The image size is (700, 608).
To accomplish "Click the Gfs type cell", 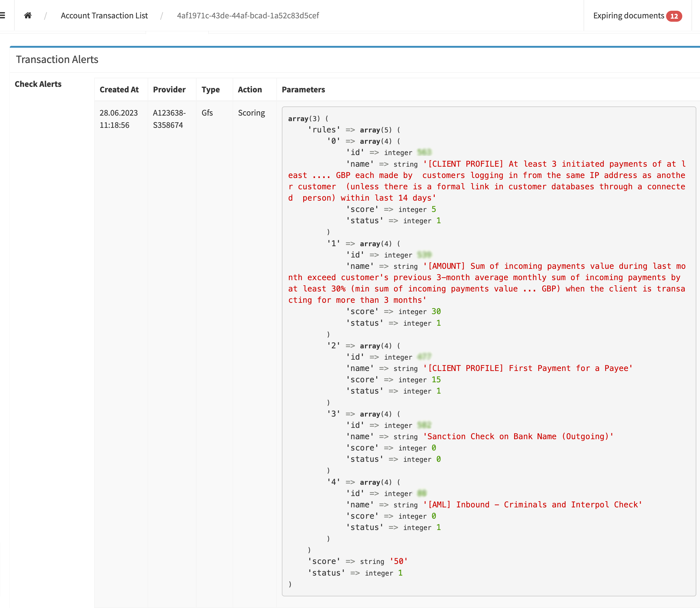I will (207, 113).
